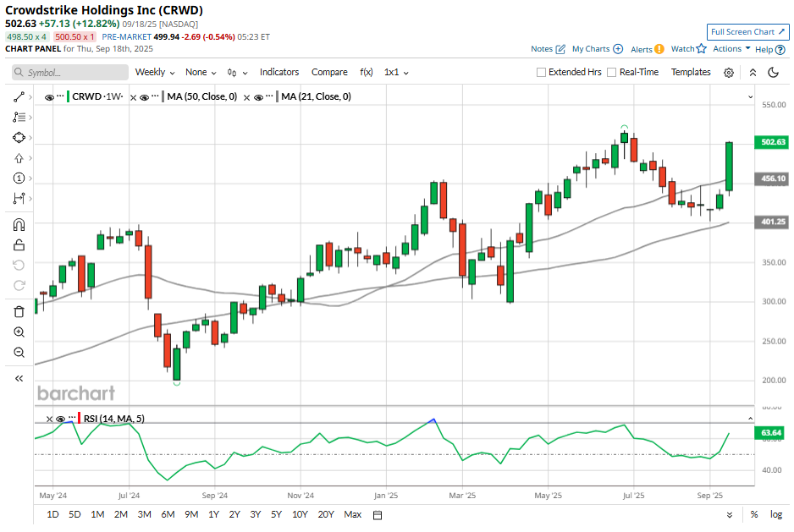The width and height of the screenshot is (794, 532).
Task: Pick the up-arrow marker tool
Action: [x=19, y=158]
